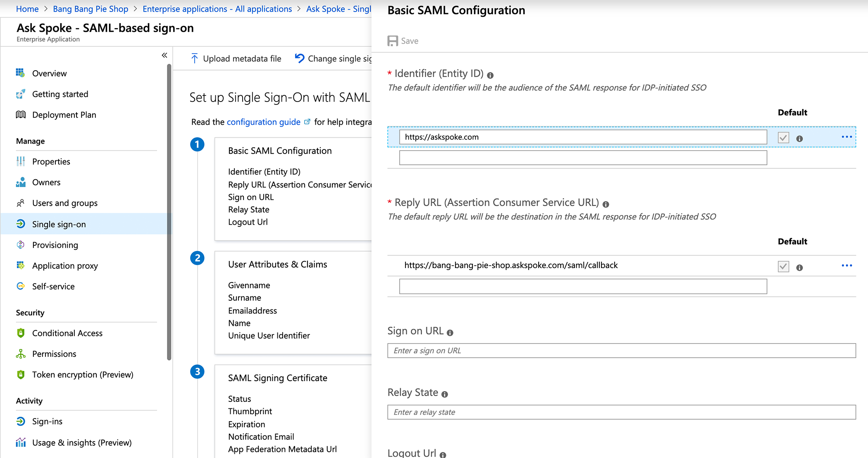Toggle default checkbox for saml/callback reply URL
This screenshot has width=868, height=458.
pyautogui.click(x=783, y=266)
